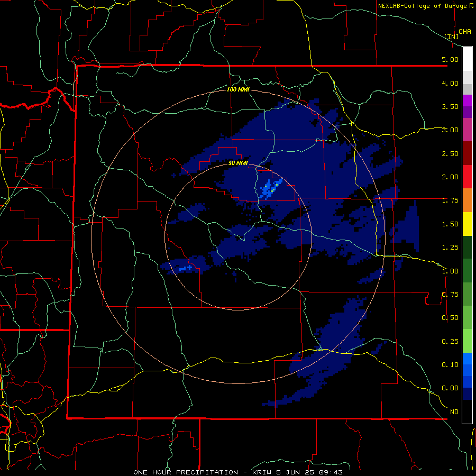Screen dimensions: 476x476
Task: Click the 1.25 scale label
Action: [x=450, y=248]
